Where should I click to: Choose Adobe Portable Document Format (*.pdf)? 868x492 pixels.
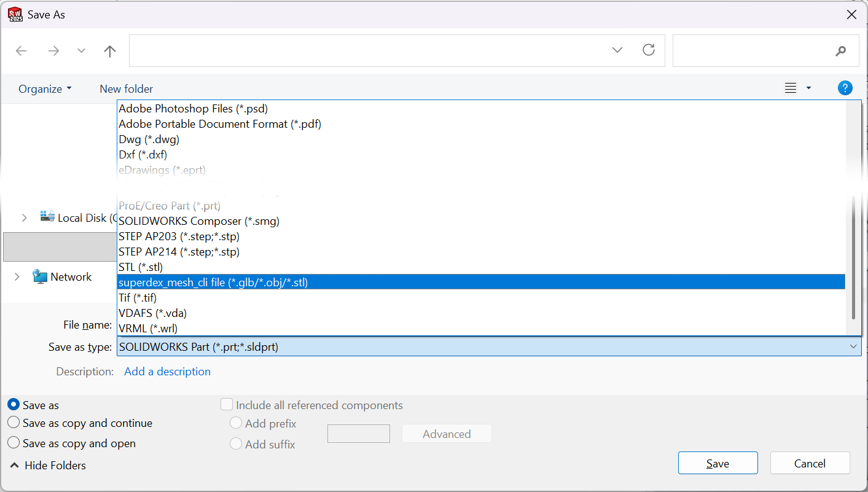481,124
